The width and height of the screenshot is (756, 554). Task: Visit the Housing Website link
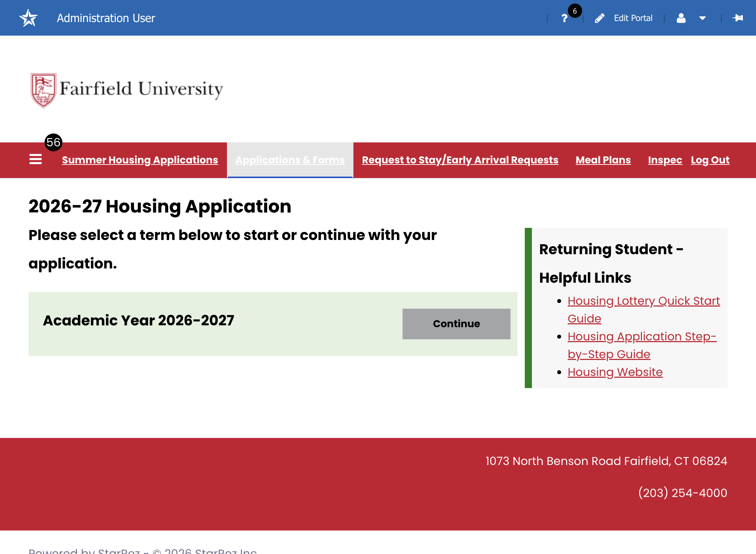(615, 372)
